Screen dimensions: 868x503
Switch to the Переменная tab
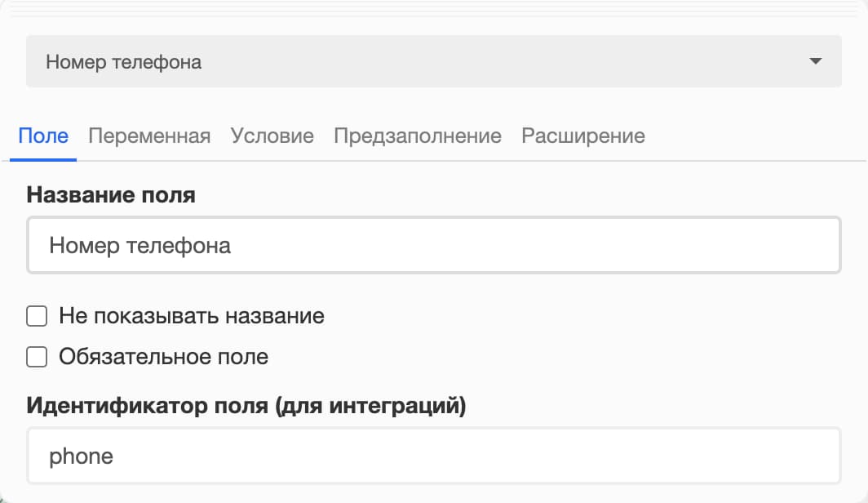(149, 136)
